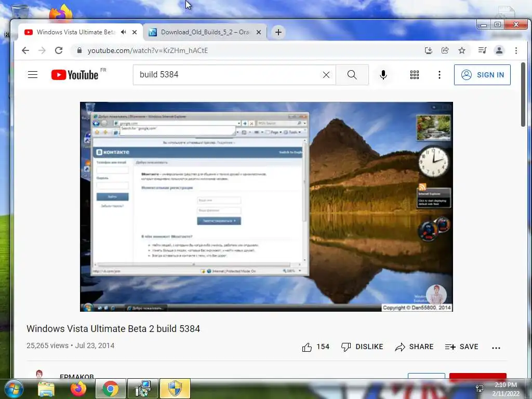The height and width of the screenshot is (399, 532).
Task: Click the video player to pause
Action: pos(267,207)
